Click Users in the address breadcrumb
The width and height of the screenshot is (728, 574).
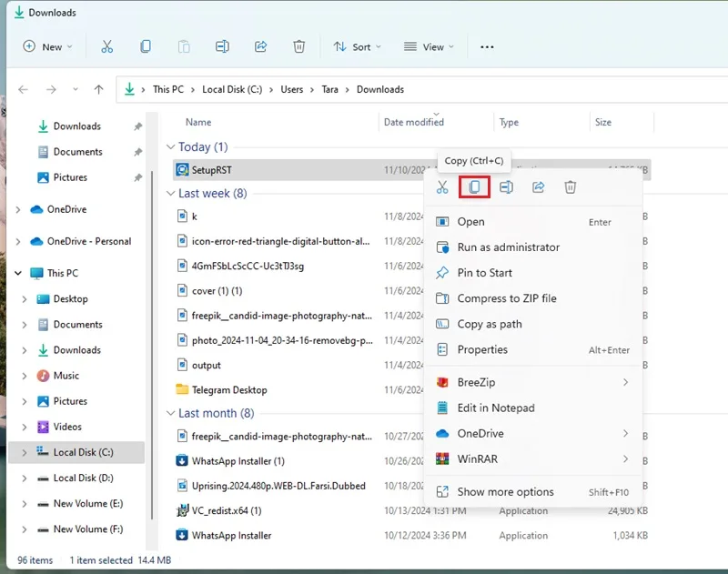tap(291, 89)
